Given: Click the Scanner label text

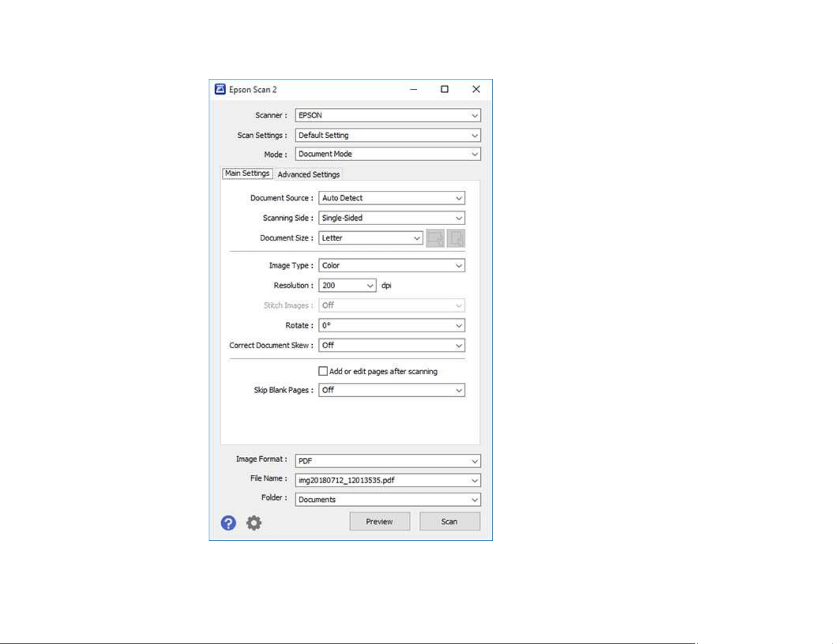Looking at the screenshot, I should [x=271, y=115].
